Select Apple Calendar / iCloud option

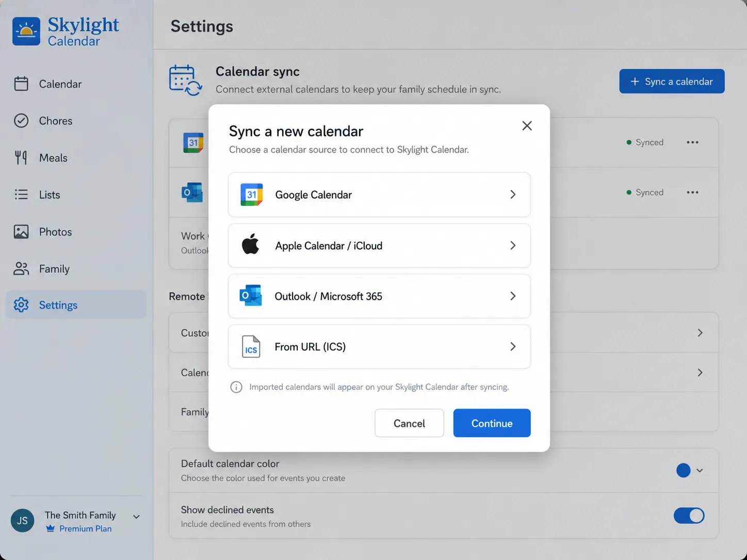point(379,245)
